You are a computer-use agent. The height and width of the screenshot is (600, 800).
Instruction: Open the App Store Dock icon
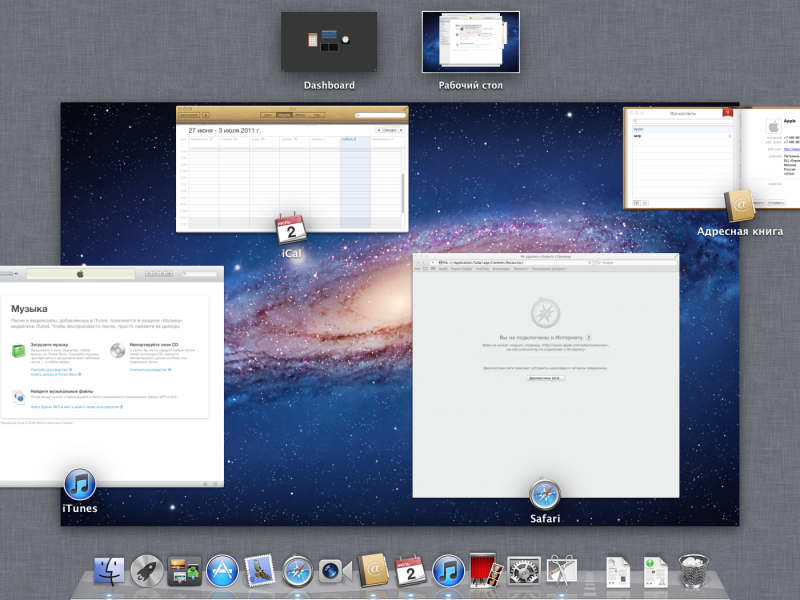click(222, 570)
